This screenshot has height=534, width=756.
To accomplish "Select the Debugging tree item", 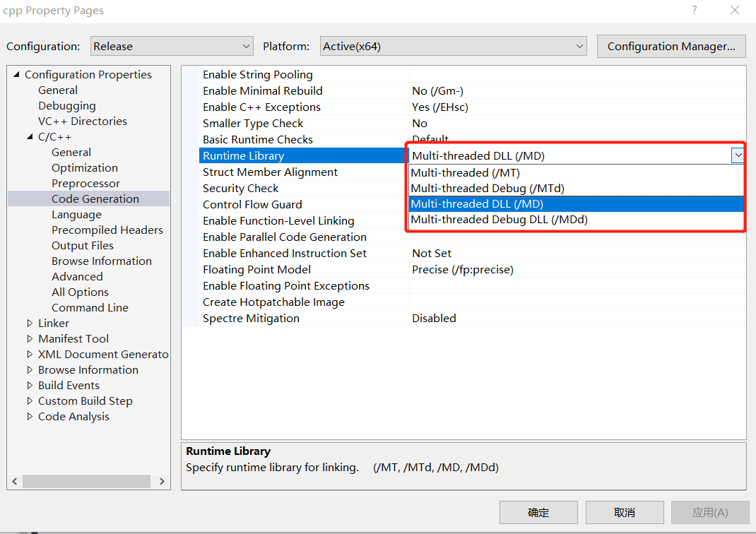I will pos(67,105).
